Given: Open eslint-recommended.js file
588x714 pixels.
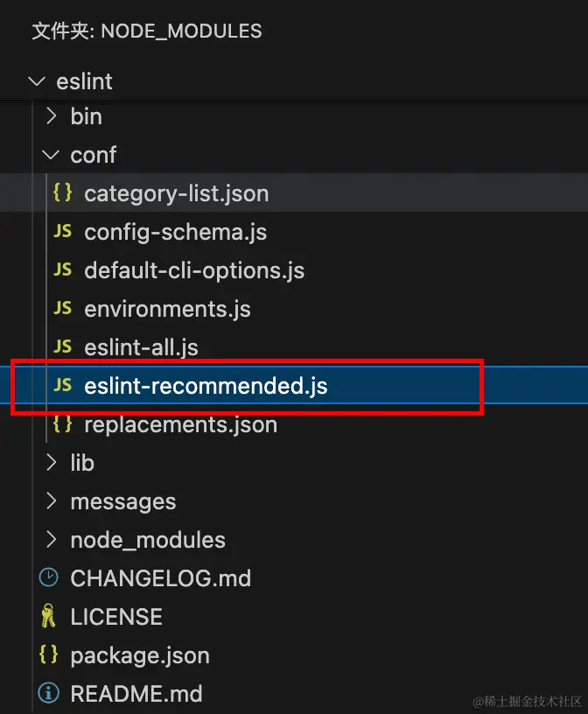Looking at the screenshot, I should (x=206, y=386).
